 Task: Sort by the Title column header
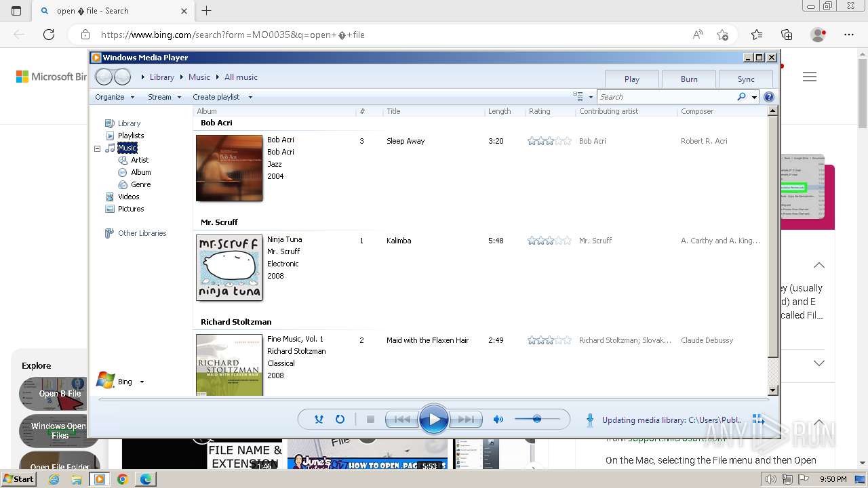[434, 111]
